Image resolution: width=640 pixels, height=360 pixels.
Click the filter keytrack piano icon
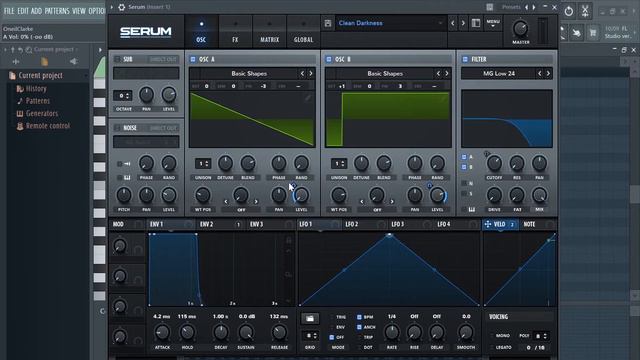tap(471, 209)
